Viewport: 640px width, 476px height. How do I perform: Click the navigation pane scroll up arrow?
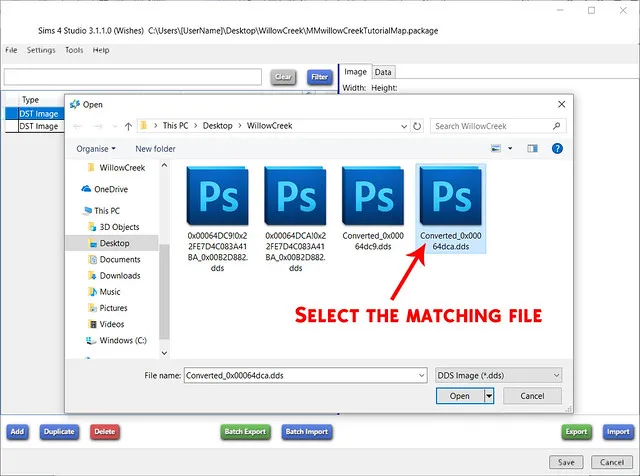click(x=164, y=165)
